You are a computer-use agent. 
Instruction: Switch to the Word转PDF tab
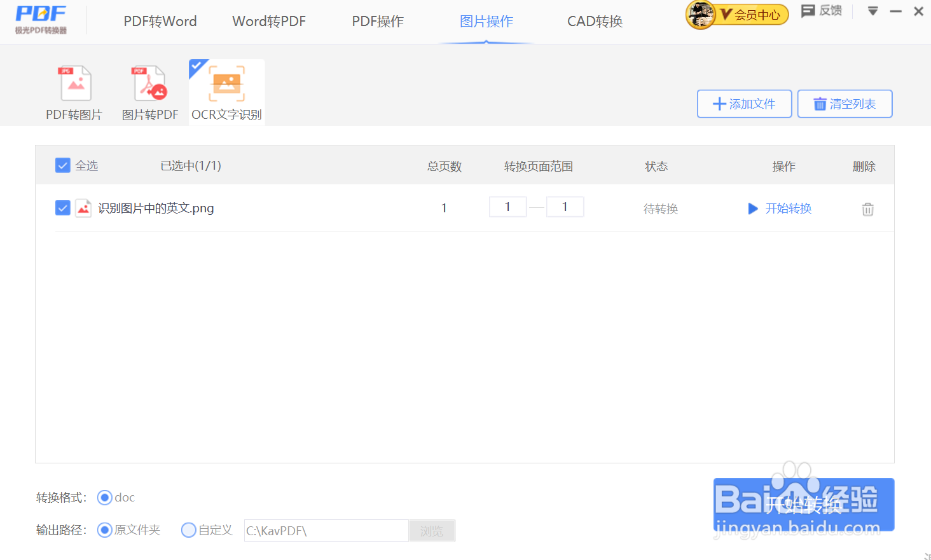pyautogui.click(x=269, y=22)
